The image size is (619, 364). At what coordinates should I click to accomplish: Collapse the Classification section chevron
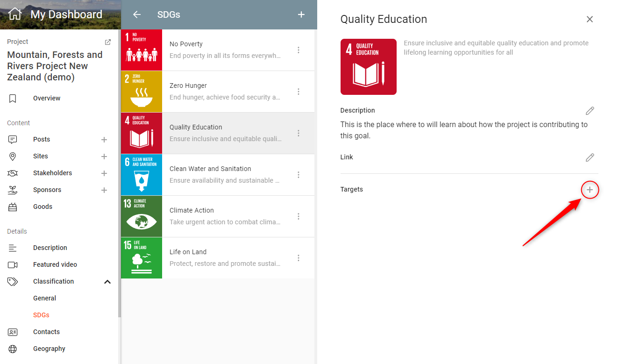pyautogui.click(x=107, y=282)
